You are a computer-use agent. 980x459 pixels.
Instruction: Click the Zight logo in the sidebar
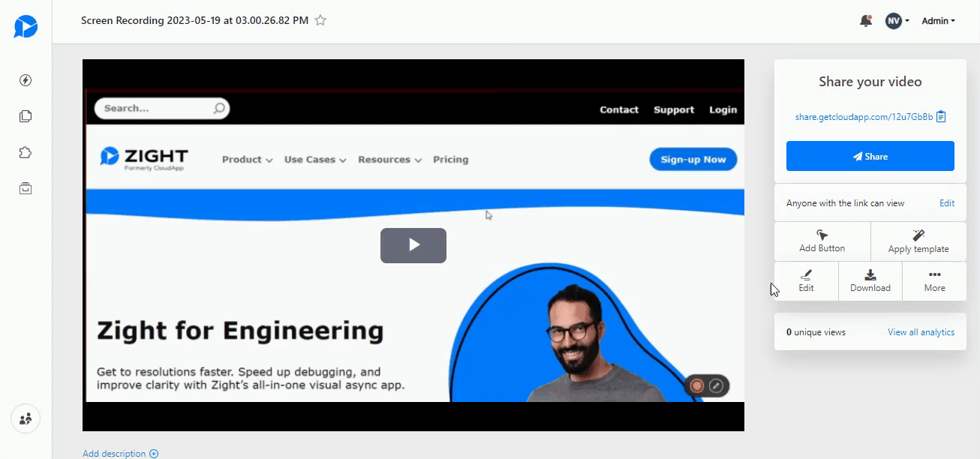point(26,26)
